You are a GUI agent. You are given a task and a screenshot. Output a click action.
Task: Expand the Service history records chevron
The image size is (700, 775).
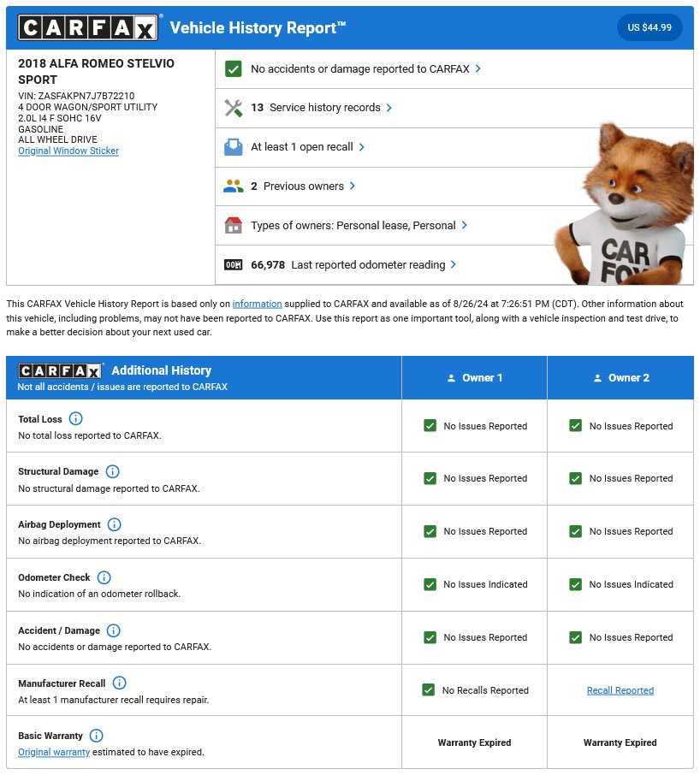pos(389,108)
